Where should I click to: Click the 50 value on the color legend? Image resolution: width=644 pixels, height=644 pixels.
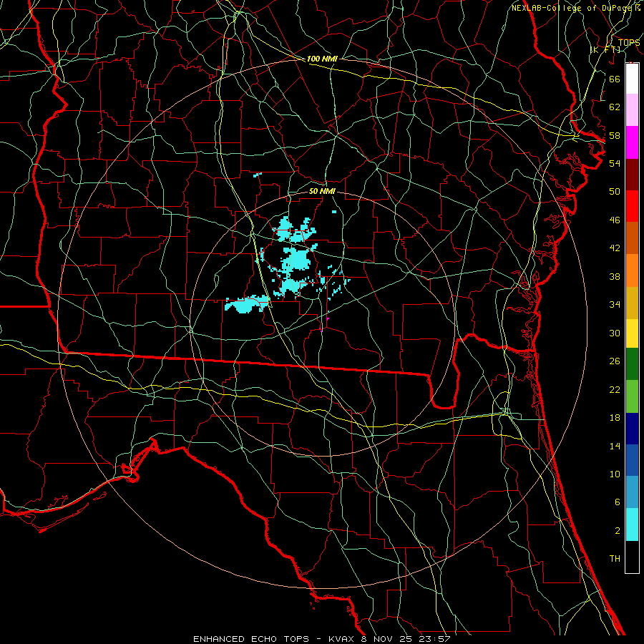615,192
